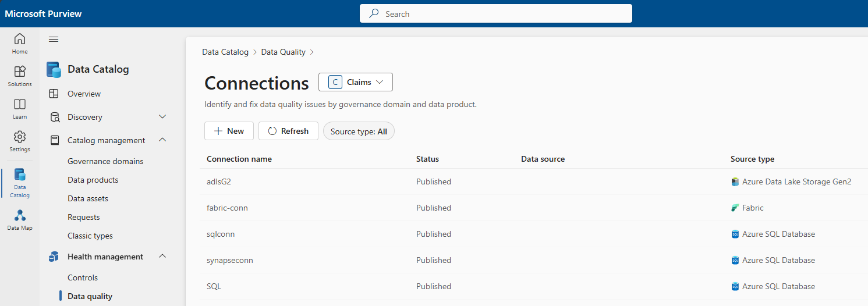Sort by Data source column header
The height and width of the screenshot is (306, 868).
pos(543,159)
